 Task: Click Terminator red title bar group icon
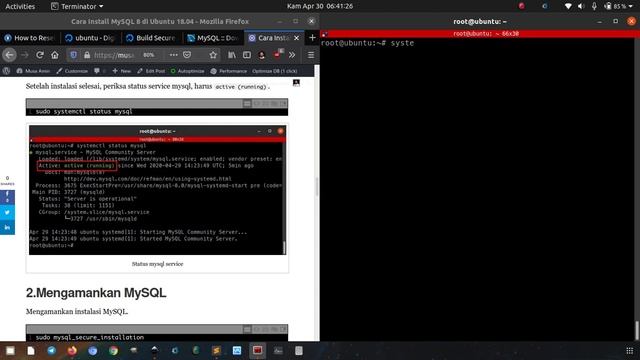[x=324, y=34]
